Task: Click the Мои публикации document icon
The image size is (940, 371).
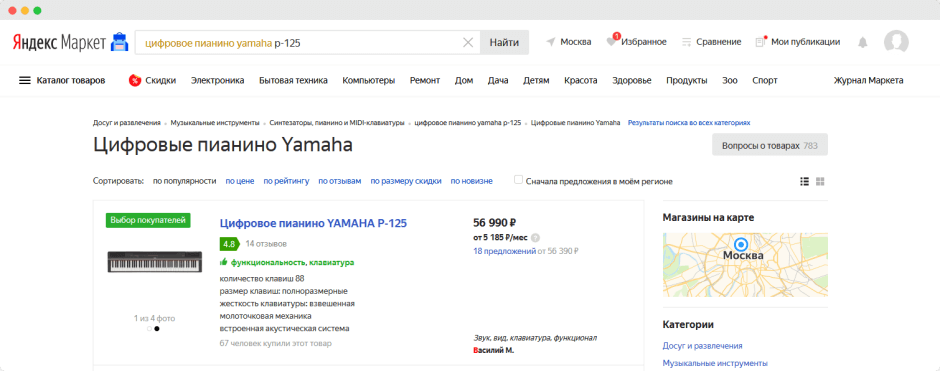Action: 761,42
